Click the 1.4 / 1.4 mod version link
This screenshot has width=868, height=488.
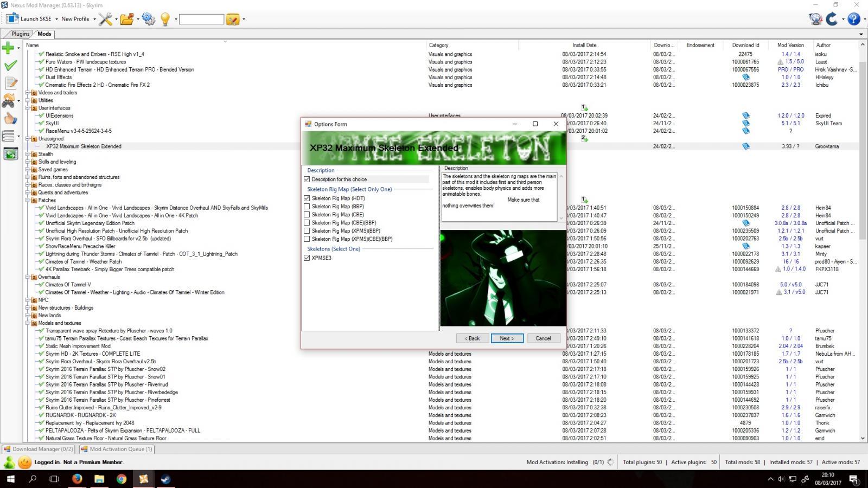pyautogui.click(x=790, y=54)
